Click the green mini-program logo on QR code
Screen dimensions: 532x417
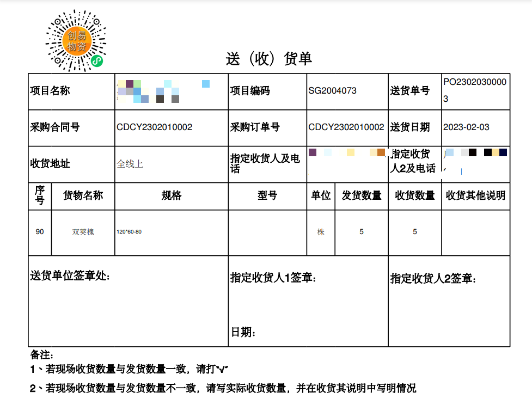(x=96, y=60)
